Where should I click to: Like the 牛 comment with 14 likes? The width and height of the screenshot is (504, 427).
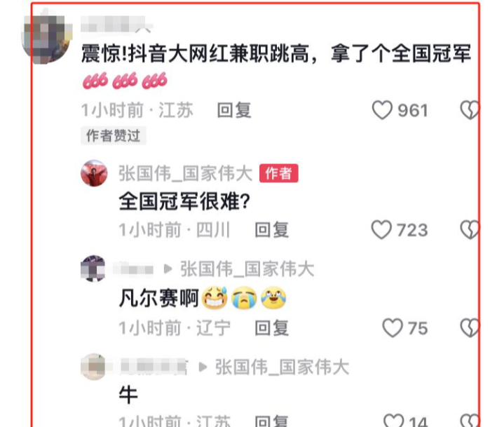(394, 420)
